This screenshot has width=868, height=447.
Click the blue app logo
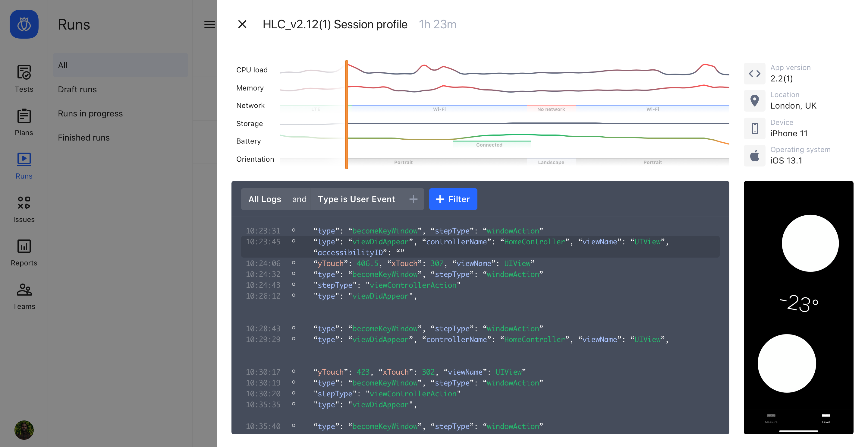pyautogui.click(x=24, y=24)
